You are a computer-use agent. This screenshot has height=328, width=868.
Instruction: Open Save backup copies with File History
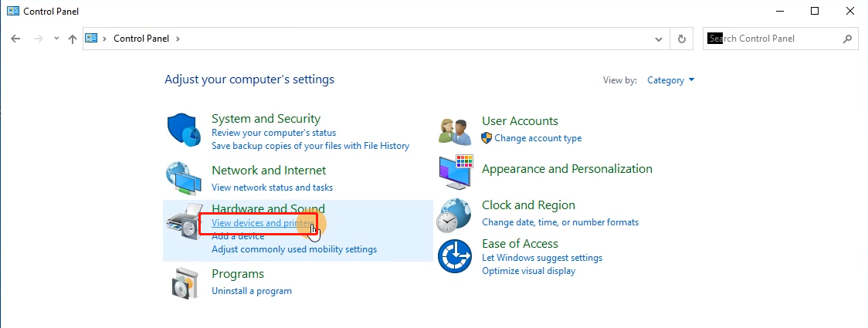coord(310,146)
